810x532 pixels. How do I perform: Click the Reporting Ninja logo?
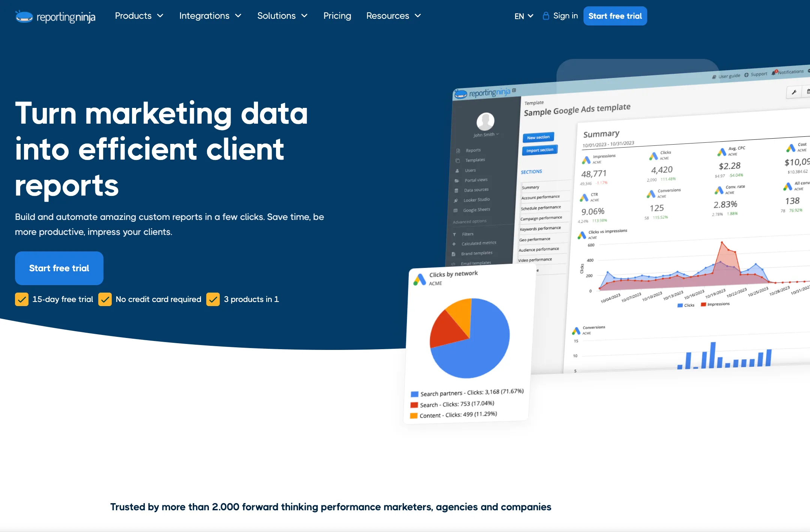click(x=55, y=16)
